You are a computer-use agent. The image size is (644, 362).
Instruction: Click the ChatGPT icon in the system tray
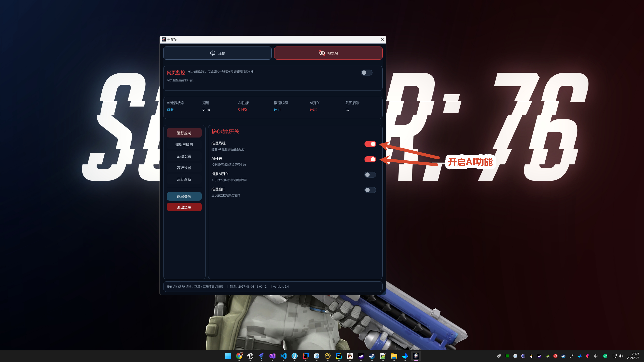pos(499,356)
